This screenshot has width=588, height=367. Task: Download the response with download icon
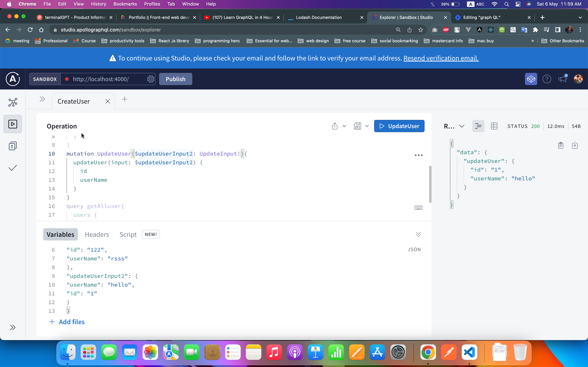pos(575,145)
